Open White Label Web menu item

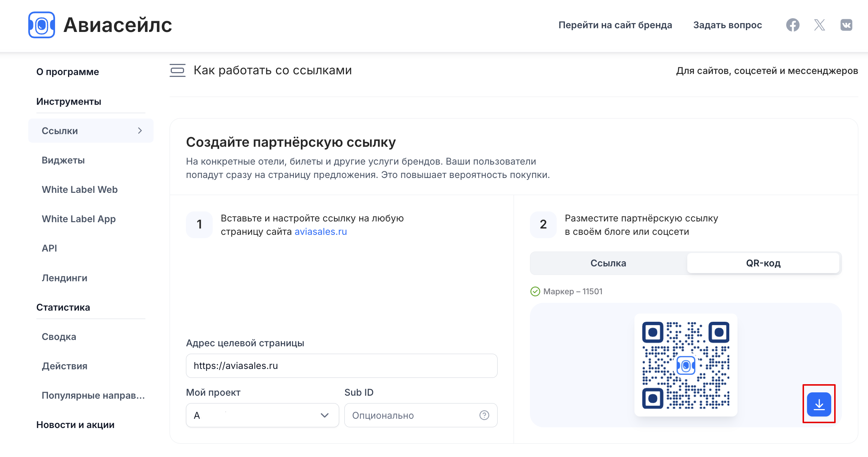click(80, 189)
